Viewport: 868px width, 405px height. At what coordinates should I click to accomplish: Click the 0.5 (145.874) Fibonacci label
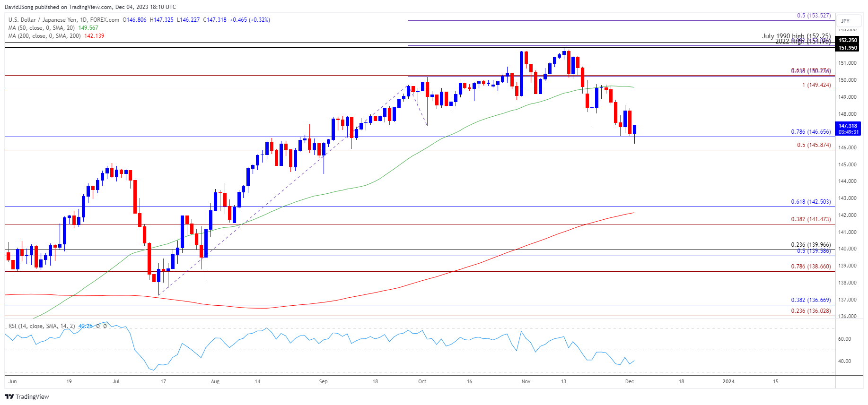click(814, 145)
